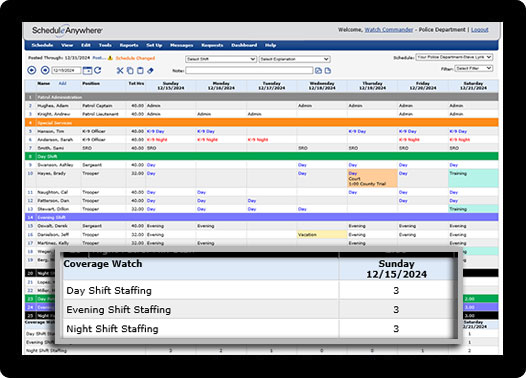Click Hayes, Brady's Saturday Training cell
The height and width of the screenshot is (378, 526).
(x=473, y=178)
